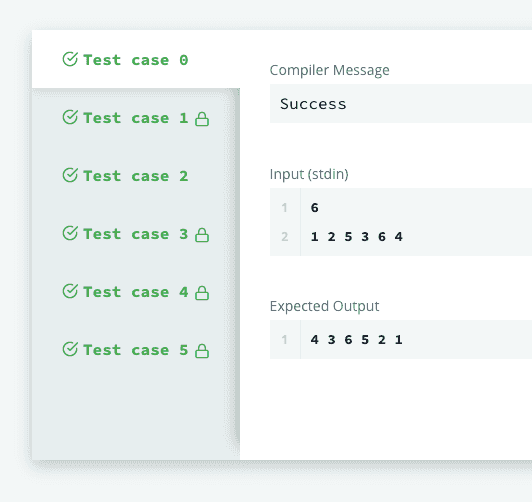Switch to Test case 2 tab
The height and width of the screenshot is (502, 532).
click(136, 176)
